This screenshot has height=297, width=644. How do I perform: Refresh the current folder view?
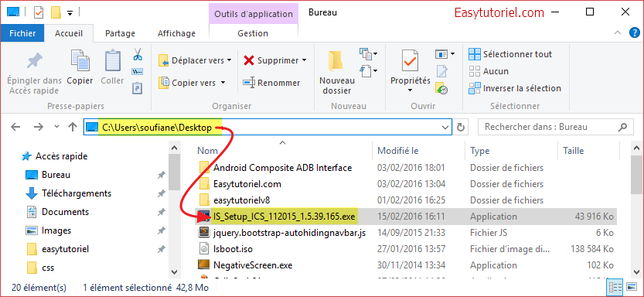click(x=461, y=127)
